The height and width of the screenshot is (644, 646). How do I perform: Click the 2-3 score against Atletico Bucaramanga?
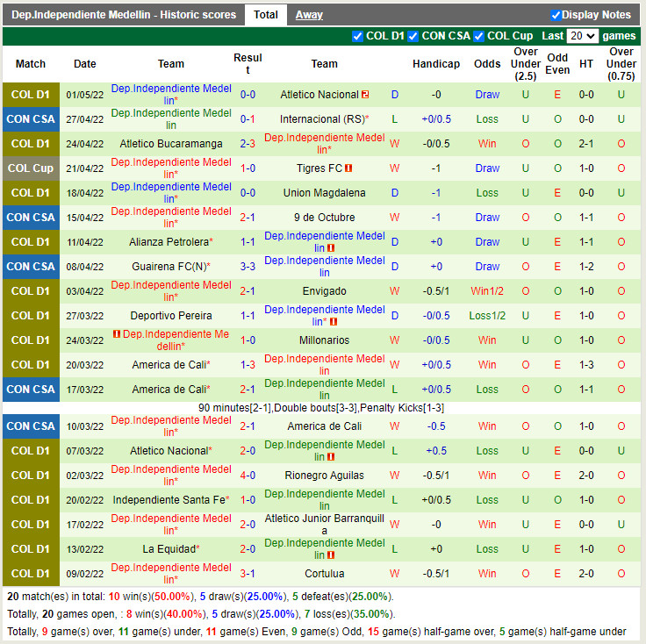[248, 144]
